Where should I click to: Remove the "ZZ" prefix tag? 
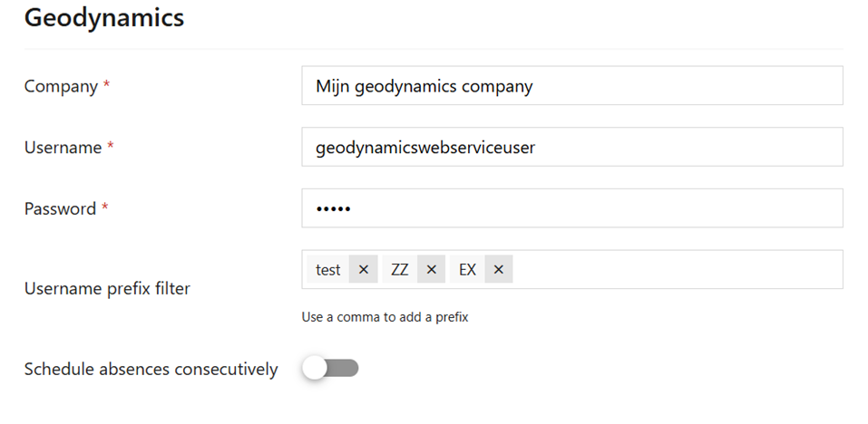click(432, 270)
